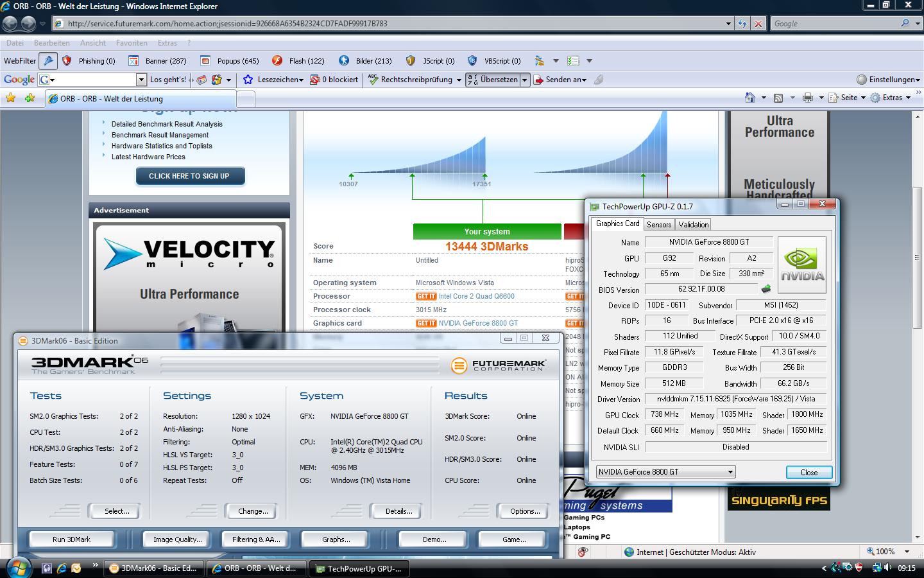Click the IE back navigation button
This screenshot has height=578, width=924.
pos(10,24)
